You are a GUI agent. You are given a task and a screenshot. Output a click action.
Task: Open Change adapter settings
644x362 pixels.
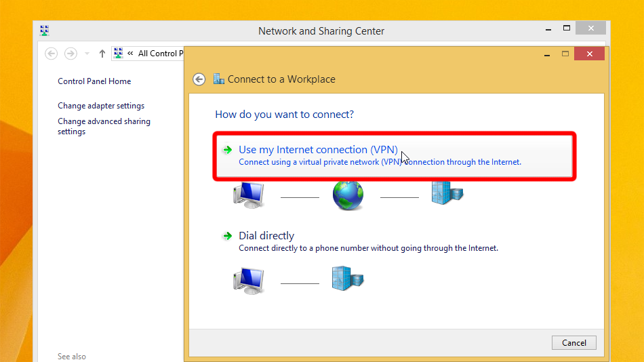pos(101,106)
